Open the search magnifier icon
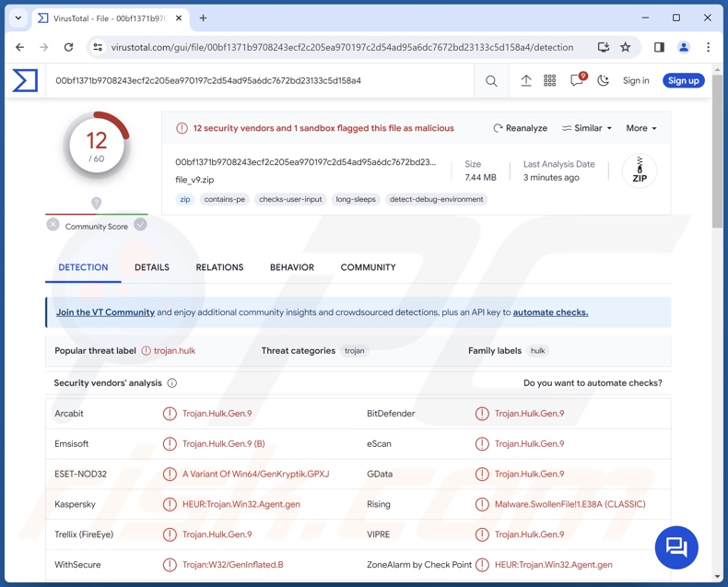The image size is (728, 587). pyautogui.click(x=491, y=81)
